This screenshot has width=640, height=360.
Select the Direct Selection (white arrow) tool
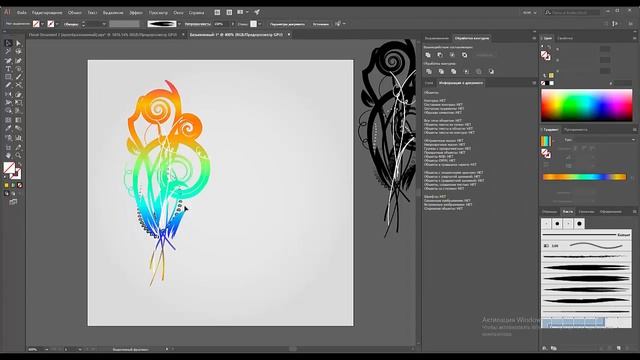(x=18, y=43)
